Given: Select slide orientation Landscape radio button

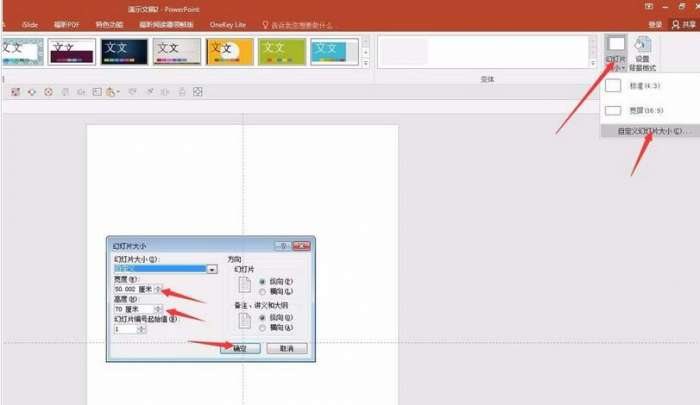Looking at the screenshot, I should [262, 292].
